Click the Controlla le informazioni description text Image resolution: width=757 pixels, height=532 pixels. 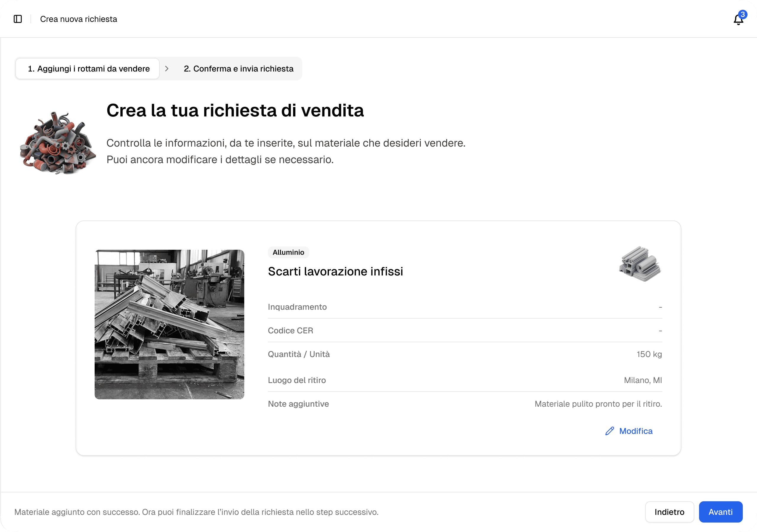286,151
